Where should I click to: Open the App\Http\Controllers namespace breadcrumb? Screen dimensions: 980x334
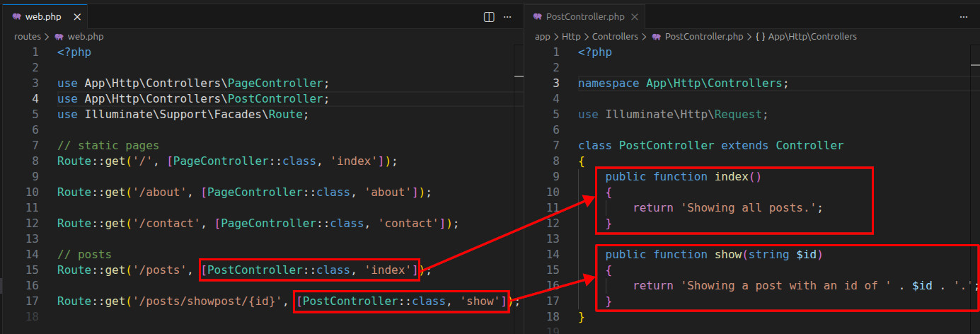[x=805, y=36]
